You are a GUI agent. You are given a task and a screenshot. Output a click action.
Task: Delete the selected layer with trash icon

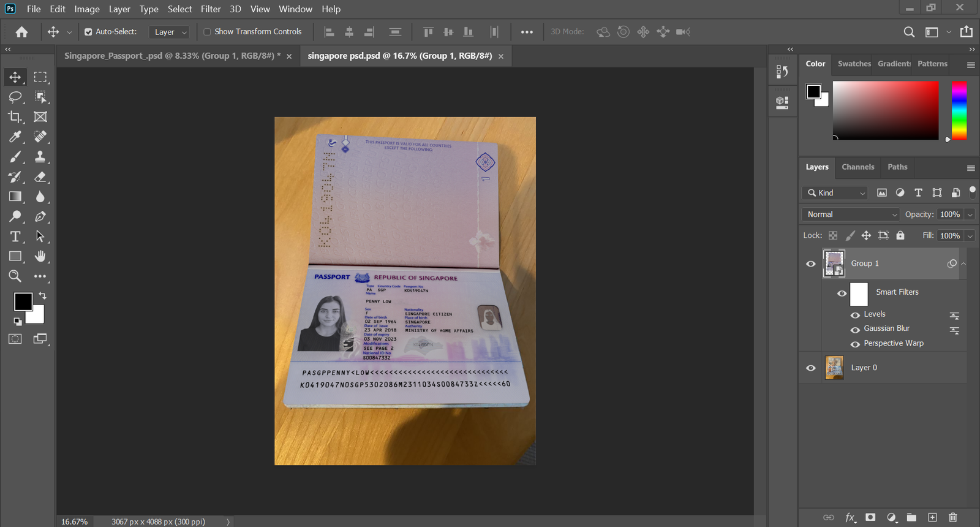[952, 517]
